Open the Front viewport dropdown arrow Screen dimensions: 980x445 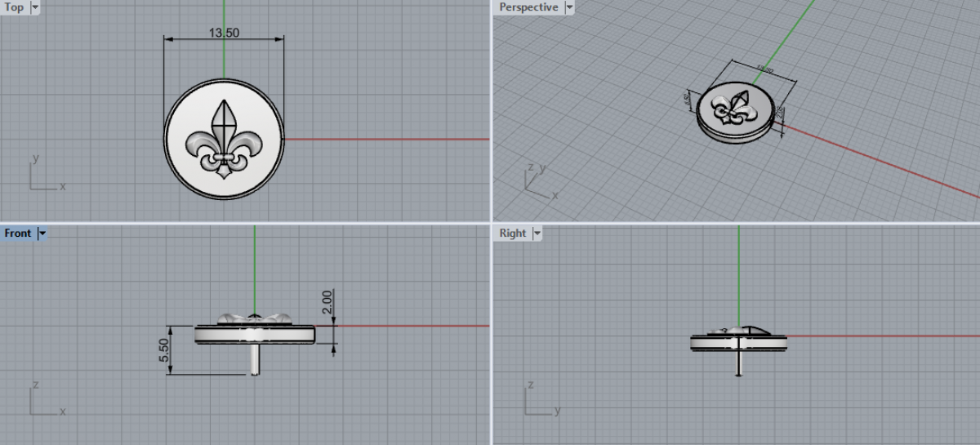click(42, 234)
